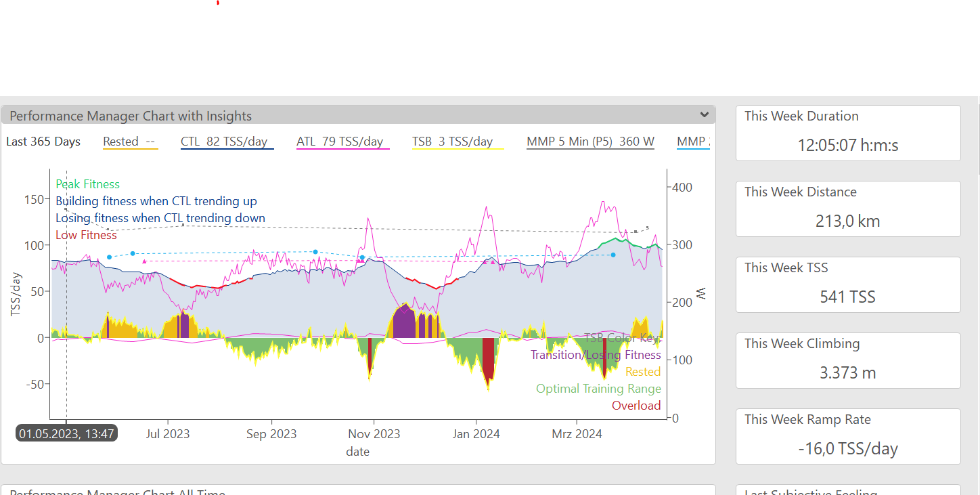Click the Transition/Losing Fitness color key text
This screenshot has width=980, height=495.
[x=596, y=355]
